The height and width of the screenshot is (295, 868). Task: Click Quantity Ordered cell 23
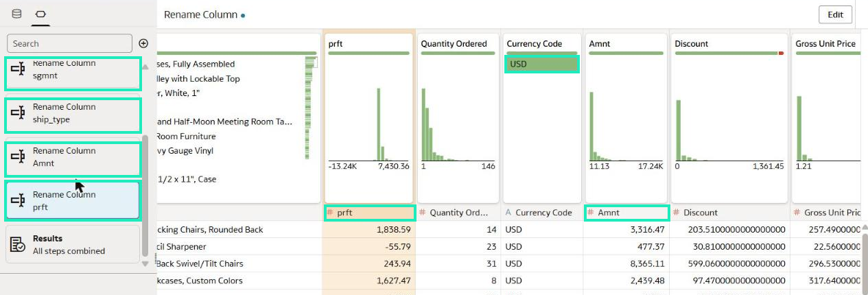(458, 247)
